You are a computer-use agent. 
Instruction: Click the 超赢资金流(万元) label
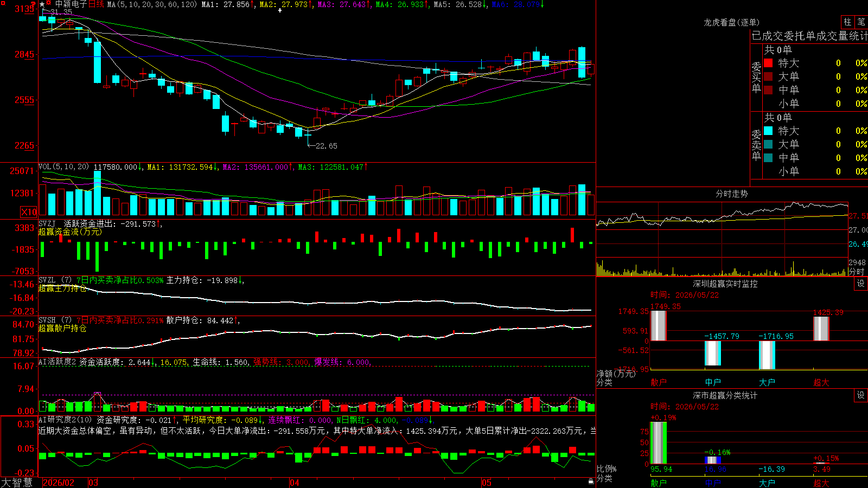pos(70,232)
